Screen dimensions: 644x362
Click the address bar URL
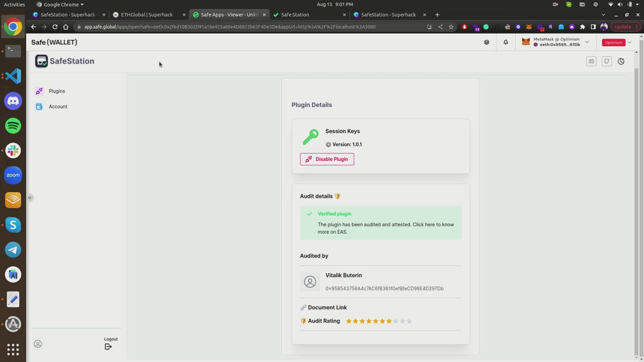(230, 27)
